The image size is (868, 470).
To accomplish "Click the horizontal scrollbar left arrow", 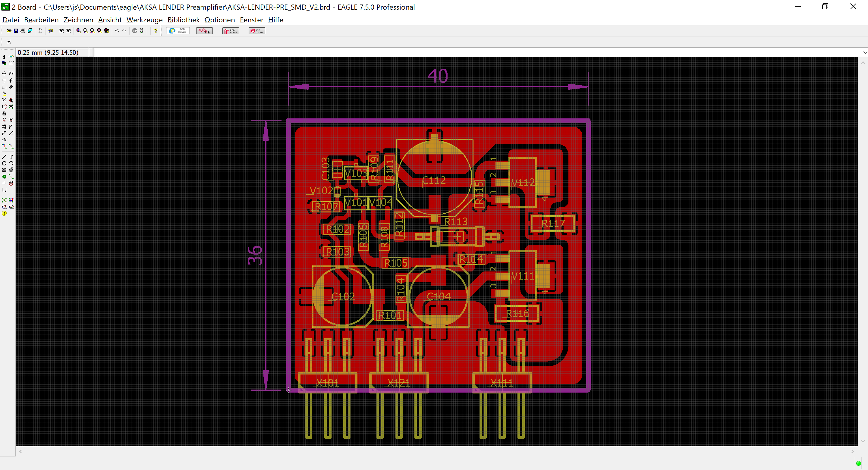I will point(20,451).
